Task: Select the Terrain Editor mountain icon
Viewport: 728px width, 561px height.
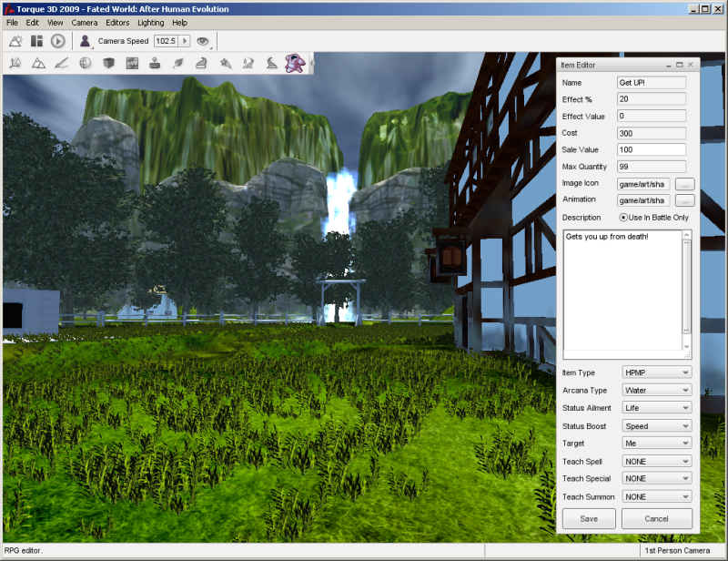Action: [38, 64]
